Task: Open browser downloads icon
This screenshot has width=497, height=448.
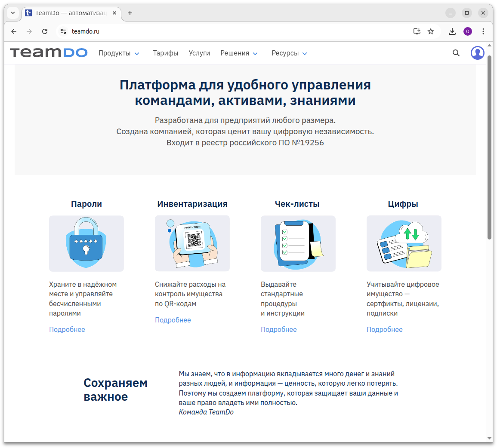Action: pos(452,31)
